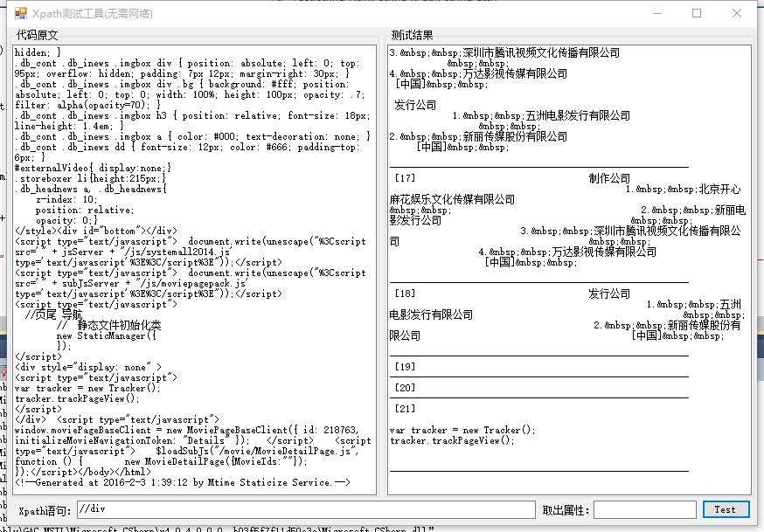Click the 代码原文 label
This screenshot has height=532, width=764.
click(x=37, y=35)
